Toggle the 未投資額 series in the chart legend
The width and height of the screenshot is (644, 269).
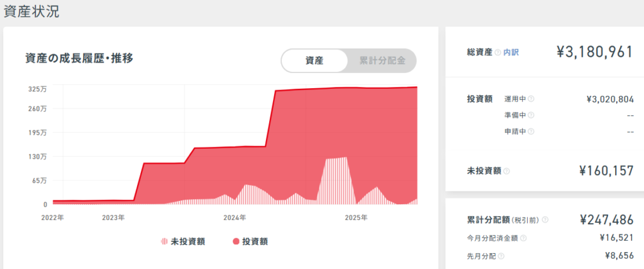tap(183, 241)
